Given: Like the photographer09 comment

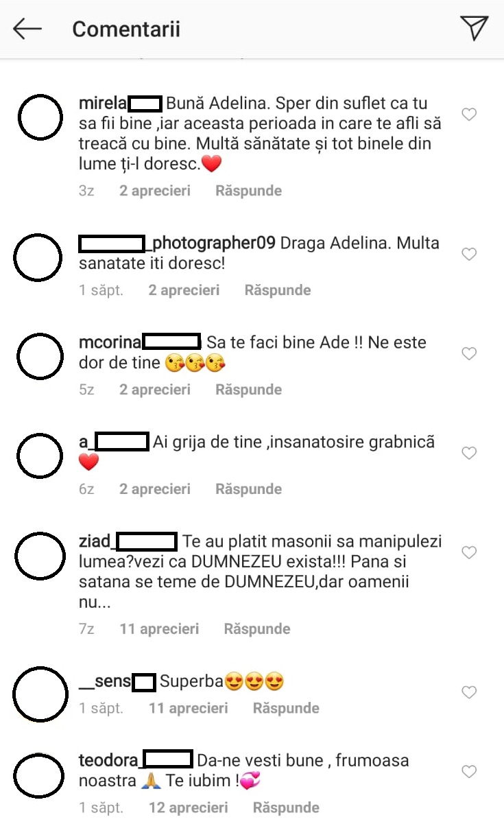Looking at the screenshot, I should click(x=469, y=255).
